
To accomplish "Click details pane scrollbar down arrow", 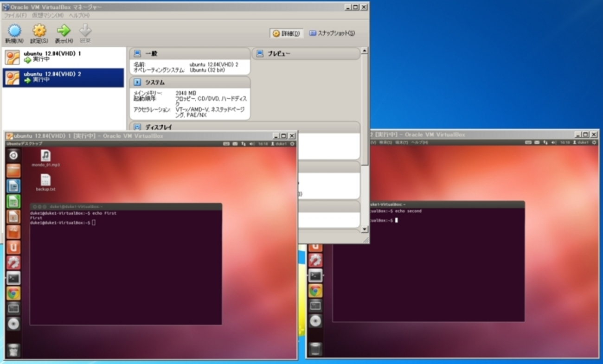I will (365, 229).
